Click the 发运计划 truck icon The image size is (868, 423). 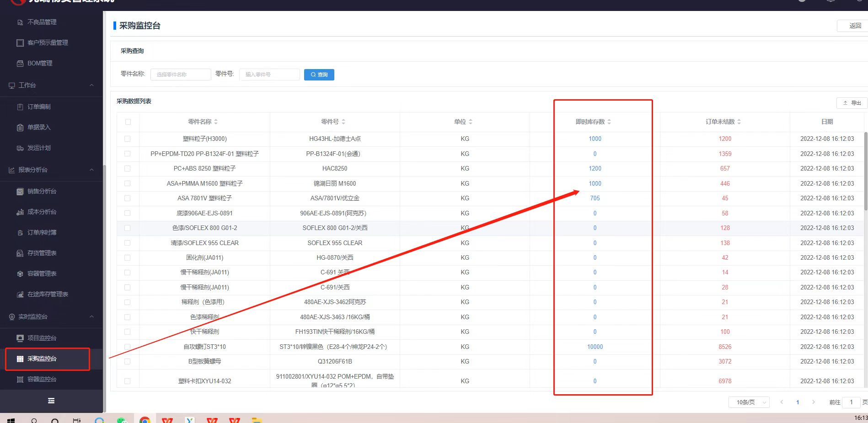20,148
